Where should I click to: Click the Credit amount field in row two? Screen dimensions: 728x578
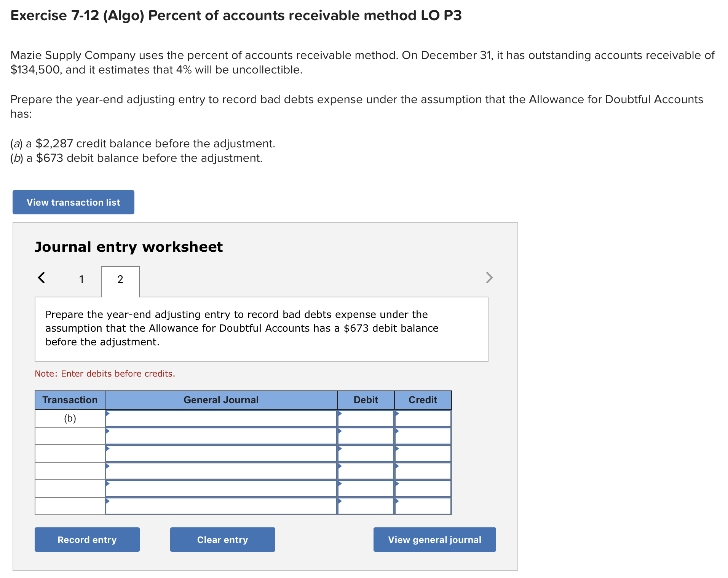pyautogui.click(x=423, y=435)
